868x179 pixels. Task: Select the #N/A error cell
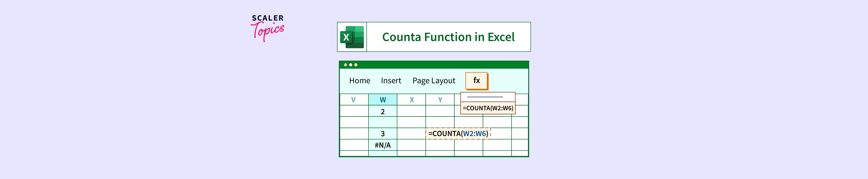383,145
